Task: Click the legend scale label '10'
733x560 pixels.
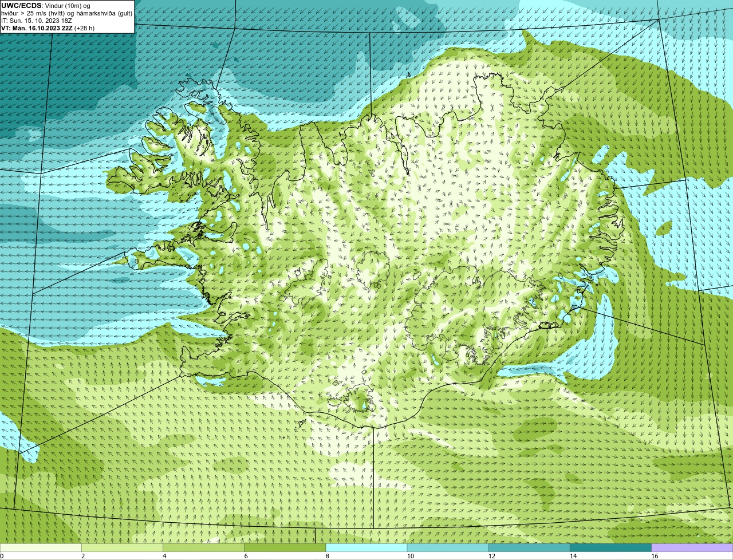Action: coord(410,556)
